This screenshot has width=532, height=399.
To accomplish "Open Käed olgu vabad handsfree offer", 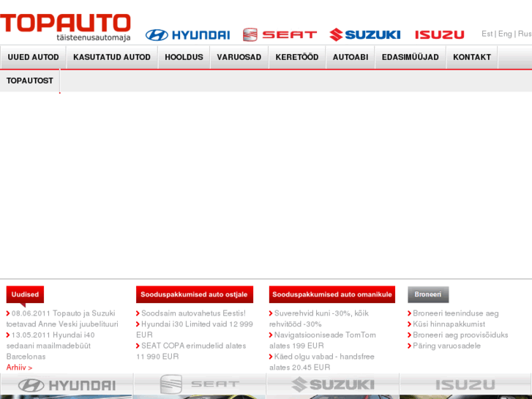I will tap(322, 362).
